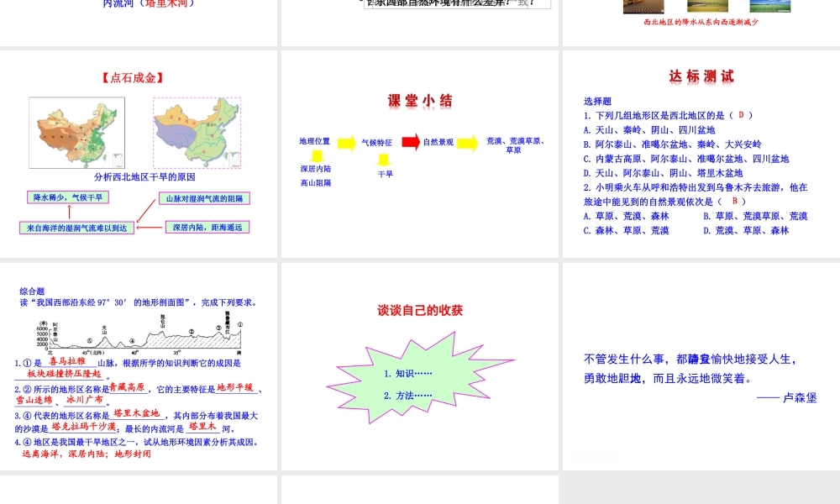Click the 地理位置 label
Viewport: 840px width, 504px height.
point(315,141)
